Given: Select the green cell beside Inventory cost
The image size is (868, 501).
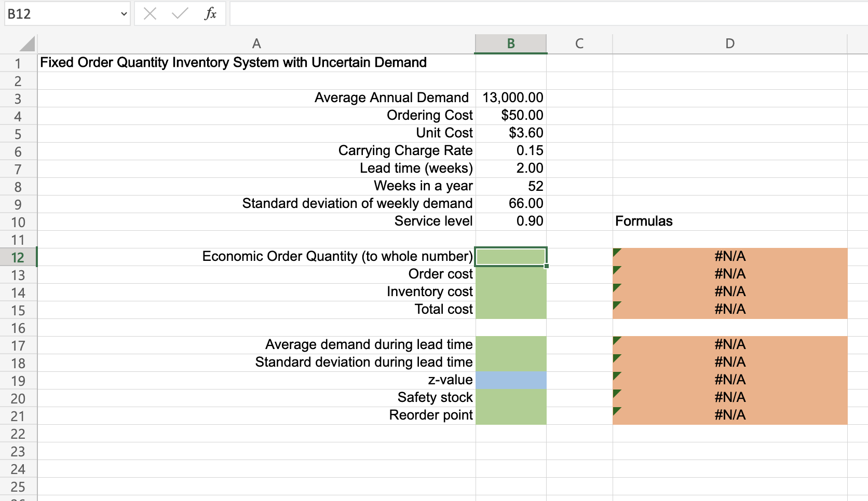Looking at the screenshot, I should [x=511, y=292].
